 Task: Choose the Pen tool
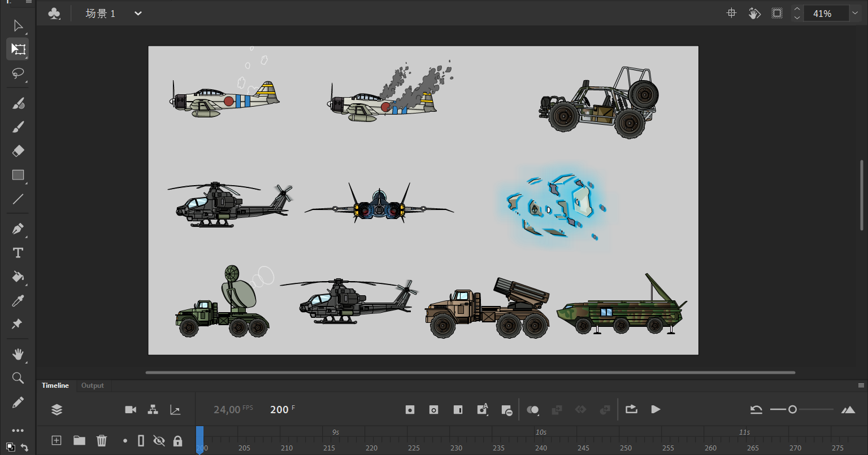(18, 229)
